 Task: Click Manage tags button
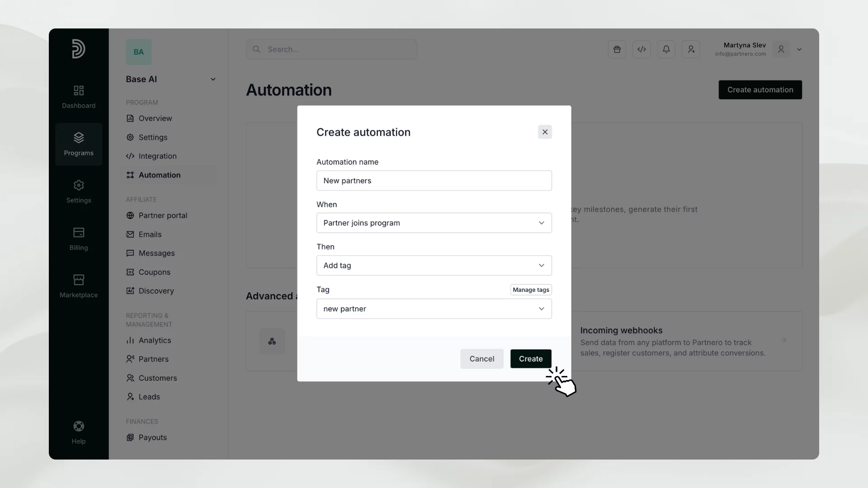tap(531, 290)
